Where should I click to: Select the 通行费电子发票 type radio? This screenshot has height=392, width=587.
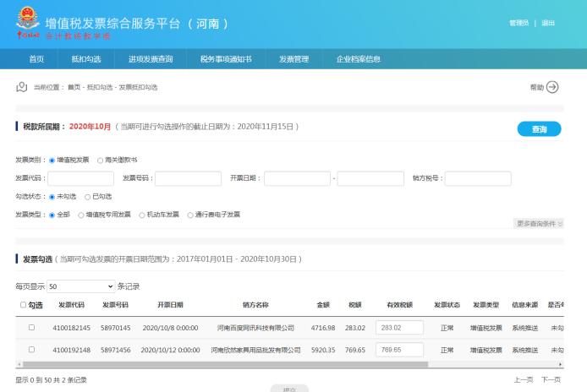[x=190, y=215]
